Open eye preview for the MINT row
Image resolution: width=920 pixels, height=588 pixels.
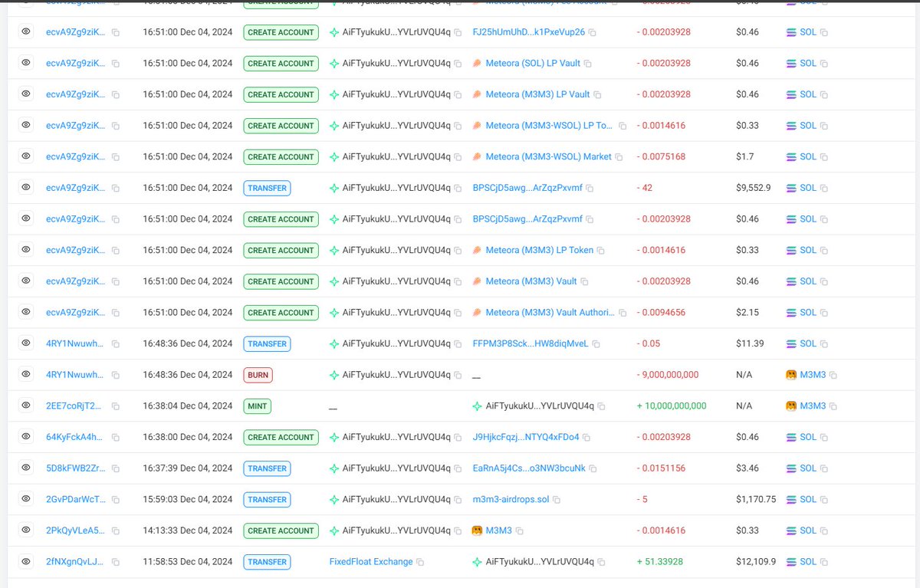(x=25, y=405)
